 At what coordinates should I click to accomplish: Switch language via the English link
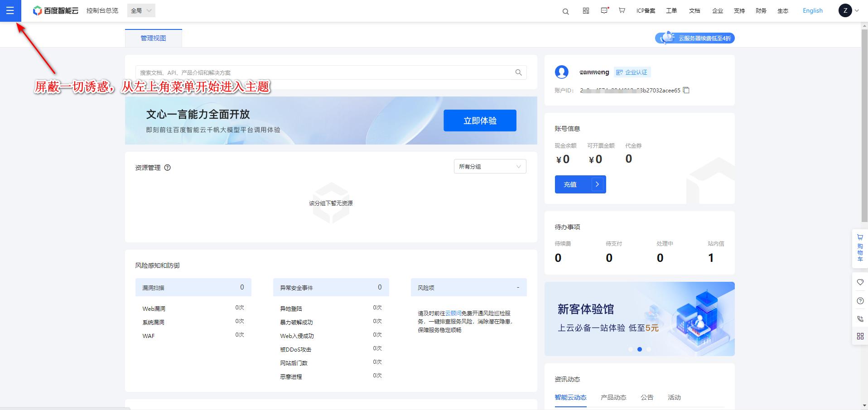pyautogui.click(x=812, y=10)
